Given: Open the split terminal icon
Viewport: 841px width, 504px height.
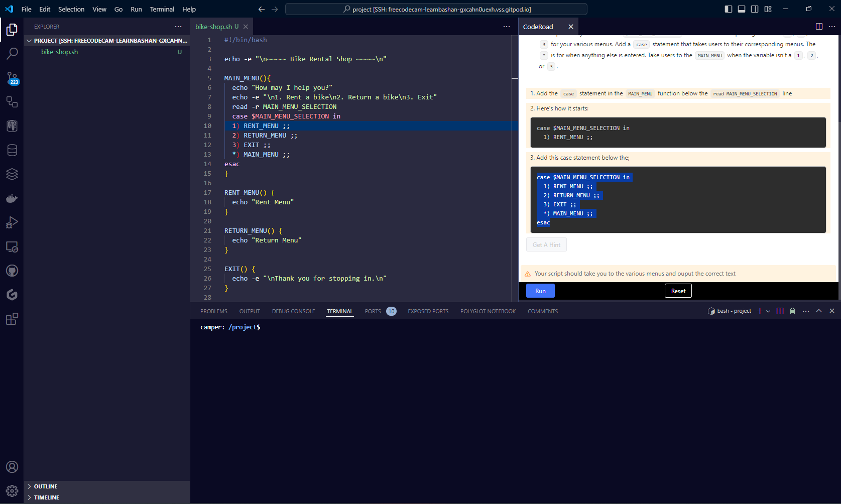Looking at the screenshot, I should click(x=780, y=311).
